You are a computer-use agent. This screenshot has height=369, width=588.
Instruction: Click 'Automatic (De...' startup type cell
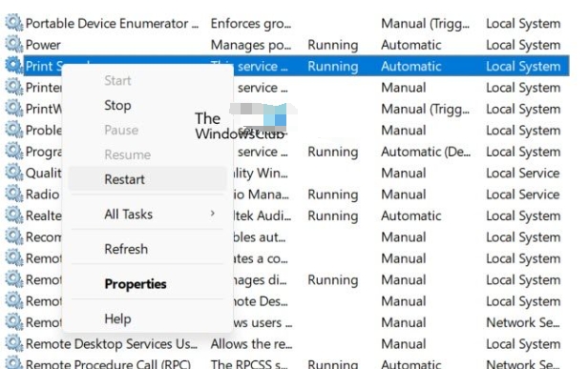coord(426,152)
